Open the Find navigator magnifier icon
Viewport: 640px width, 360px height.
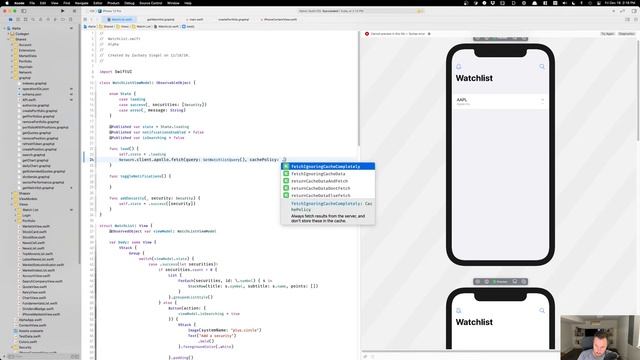33,19
